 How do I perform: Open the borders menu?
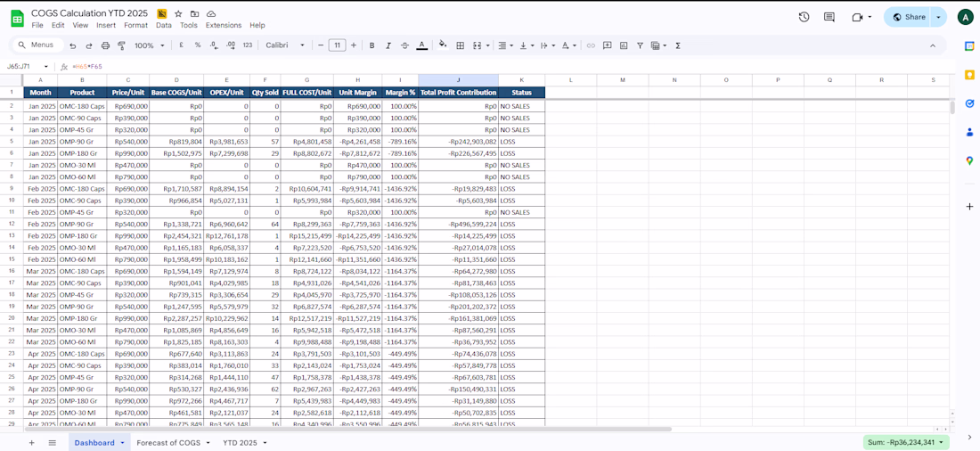click(460, 45)
